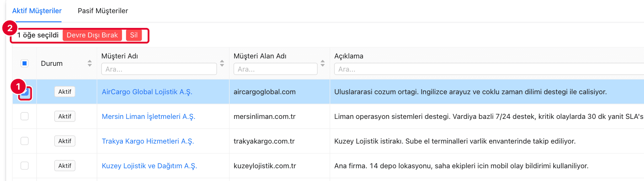Select the aircargoglobal.com domain cell
This screenshot has height=181, width=644.
pyautogui.click(x=264, y=92)
